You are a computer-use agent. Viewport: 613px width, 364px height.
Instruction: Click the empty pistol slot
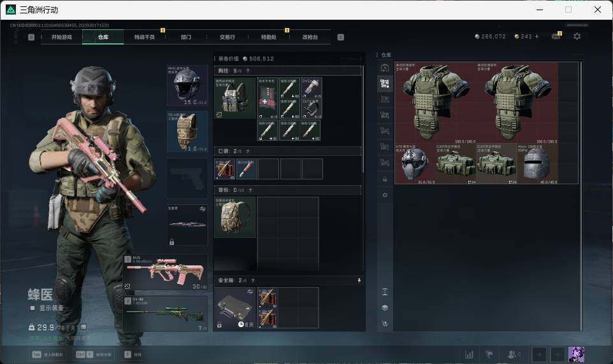(187, 178)
